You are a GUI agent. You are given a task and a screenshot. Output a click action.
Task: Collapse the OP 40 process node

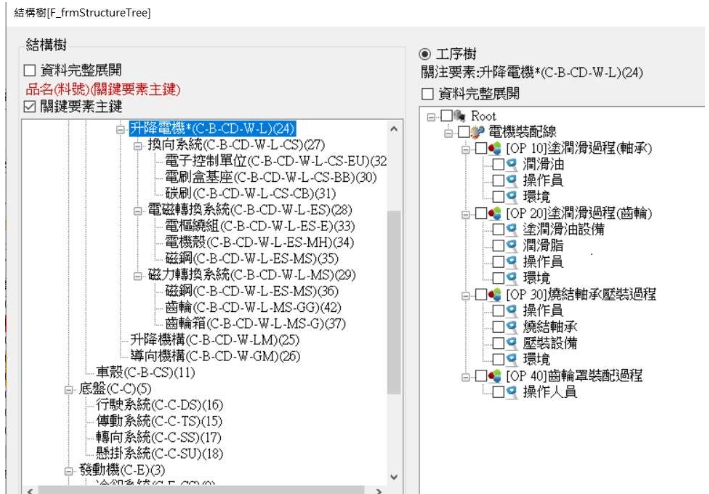(466, 377)
